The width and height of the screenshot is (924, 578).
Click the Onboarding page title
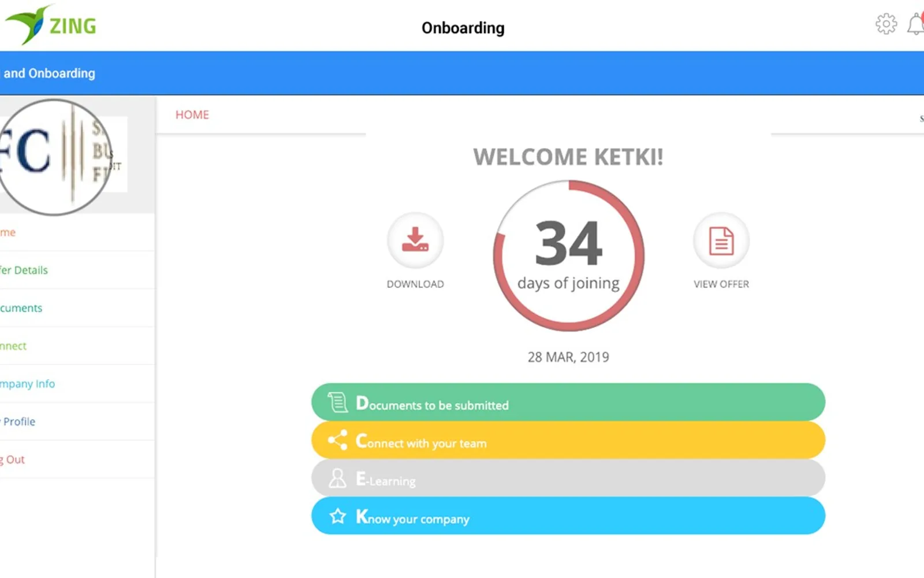(463, 28)
